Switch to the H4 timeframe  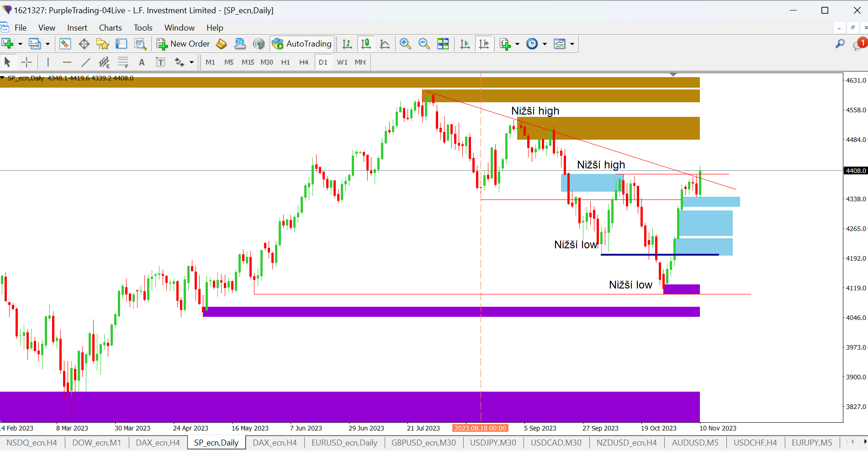click(x=304, y=62)
